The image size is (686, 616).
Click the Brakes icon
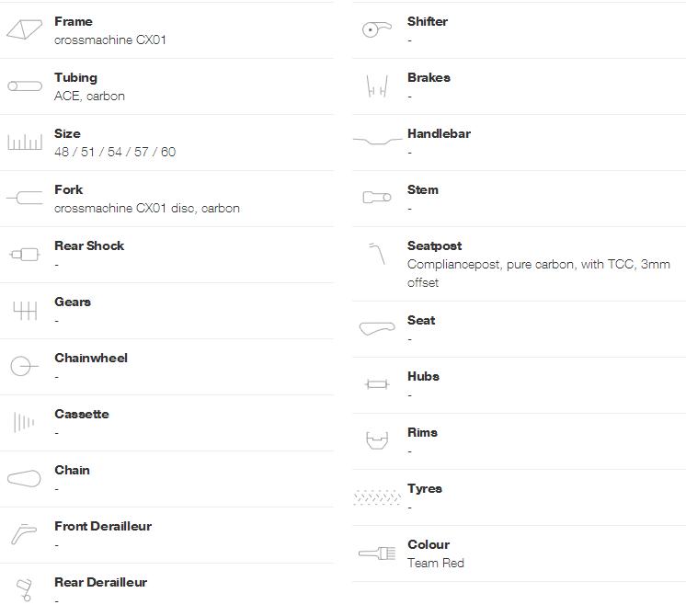(377, 86)
